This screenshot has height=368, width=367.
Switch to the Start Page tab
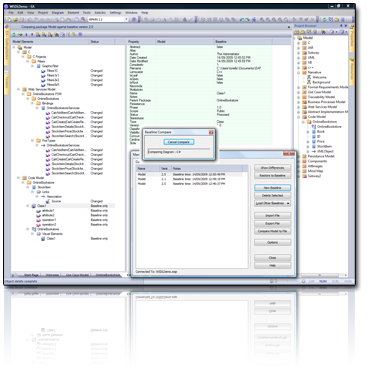tap(31, 275)
